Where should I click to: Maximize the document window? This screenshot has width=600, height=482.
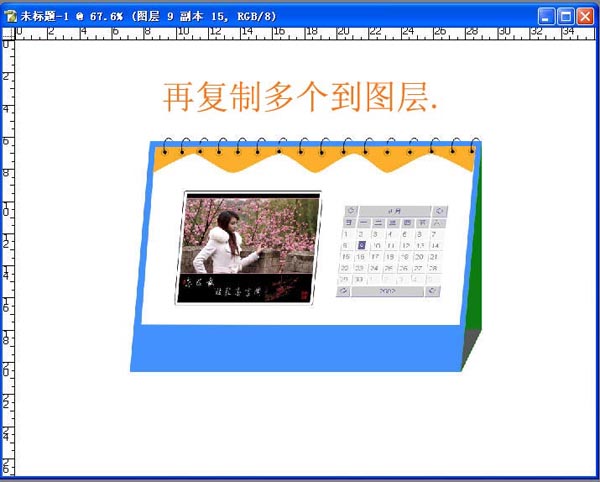coord(566,16)
